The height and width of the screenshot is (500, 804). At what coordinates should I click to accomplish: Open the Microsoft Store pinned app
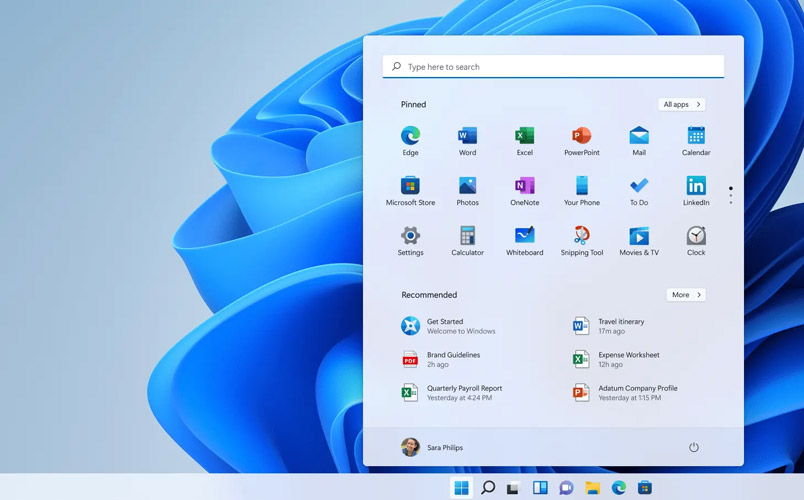tap(410, 186)
